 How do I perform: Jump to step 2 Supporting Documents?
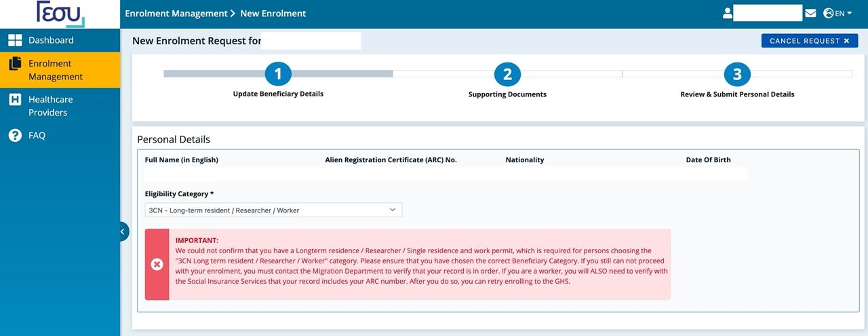pos(507,74)
